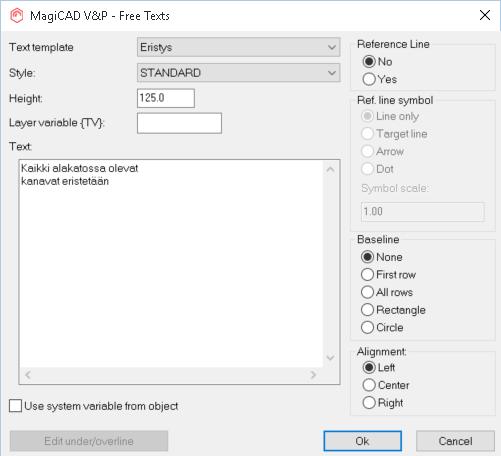The height and width of the screenshot is (456, 501).
Task: Click the Cancel button
Action: [x=455, y=441]
